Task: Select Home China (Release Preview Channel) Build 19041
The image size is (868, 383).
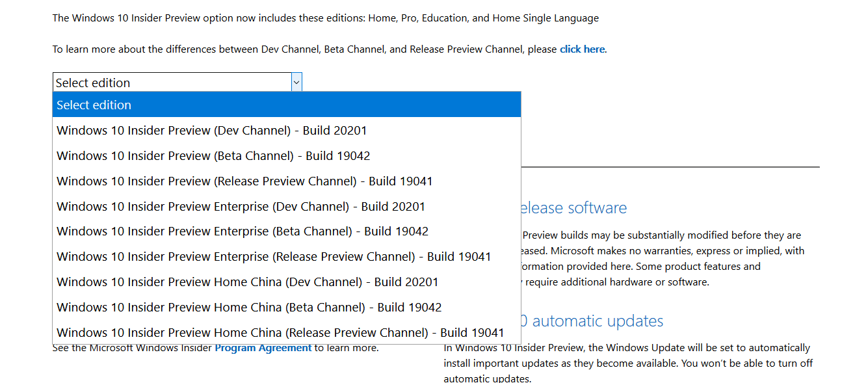Action: point(287,332)
